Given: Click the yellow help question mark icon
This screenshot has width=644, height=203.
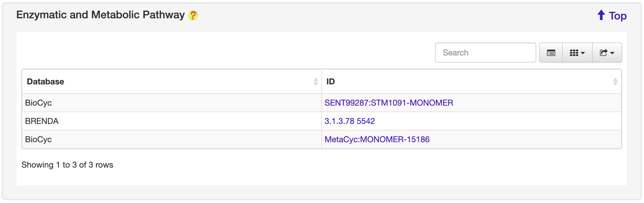Looking at the screenshot, I should click(x=193, y=15).
